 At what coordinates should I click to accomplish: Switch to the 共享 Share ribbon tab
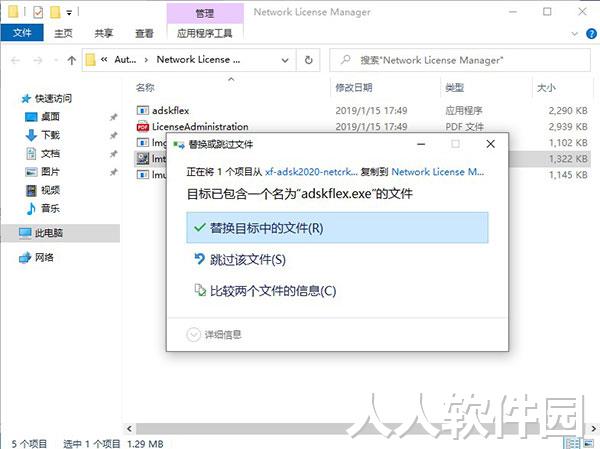[x=104, y=33]
